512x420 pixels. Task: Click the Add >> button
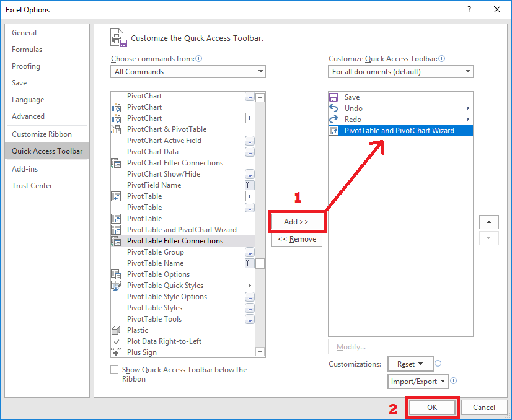click(x=296, y=222)
